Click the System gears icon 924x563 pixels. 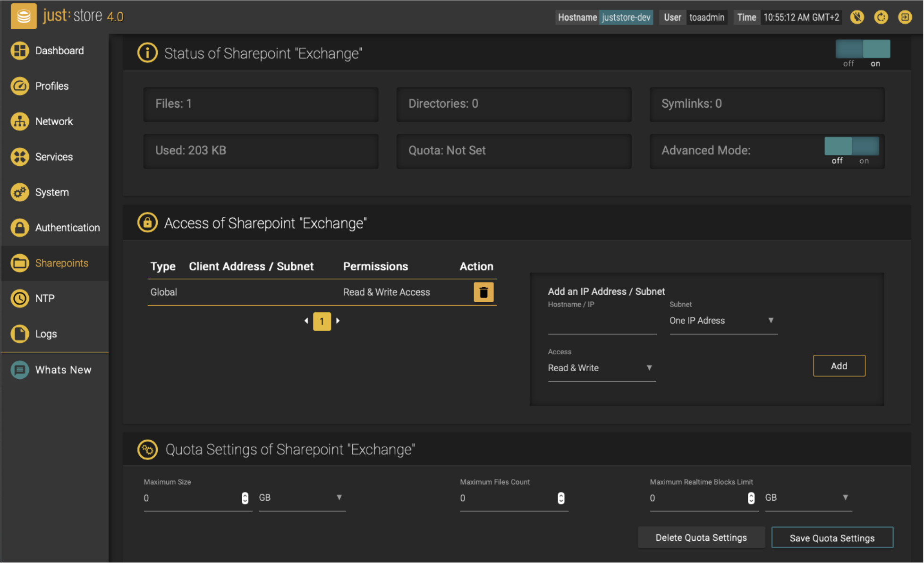click(x=20, y=192)
